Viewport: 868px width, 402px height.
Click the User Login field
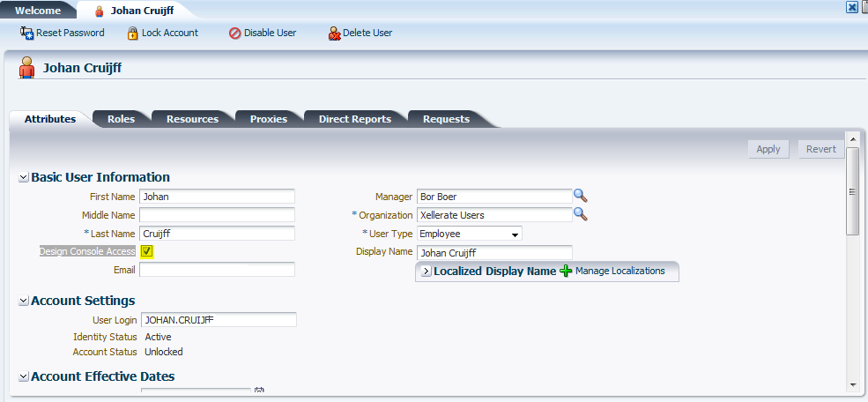219,319
